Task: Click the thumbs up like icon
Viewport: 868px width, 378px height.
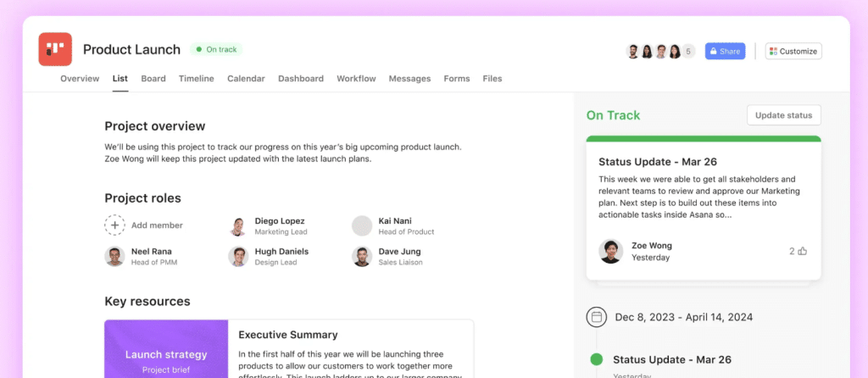Action: pos(802,251)
